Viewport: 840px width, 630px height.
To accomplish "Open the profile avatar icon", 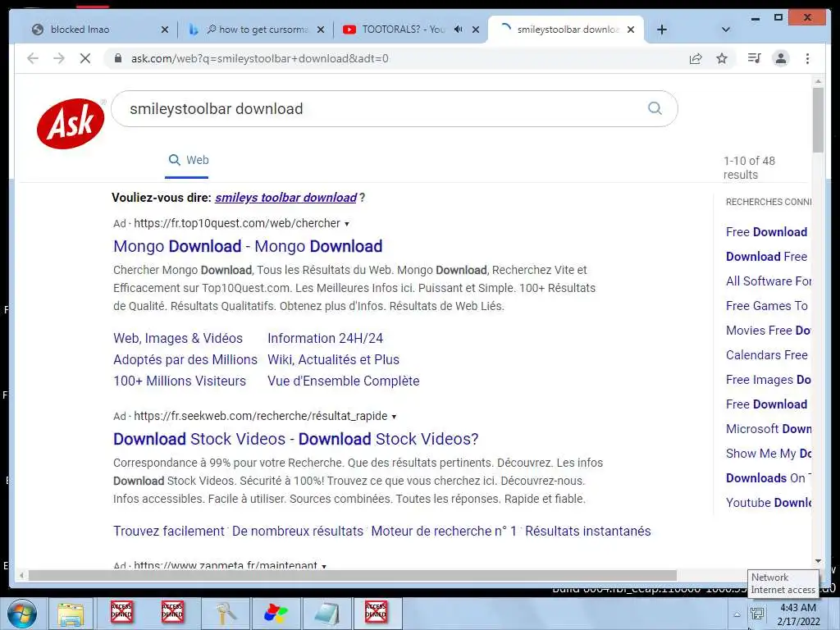I will tap(781, 58).
